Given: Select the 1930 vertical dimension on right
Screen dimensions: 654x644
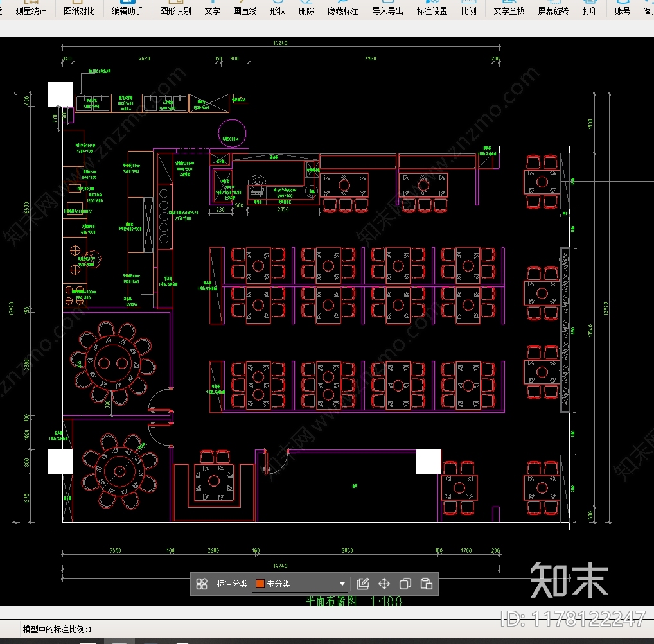Looking at the screenshot, I should point(590,124).
